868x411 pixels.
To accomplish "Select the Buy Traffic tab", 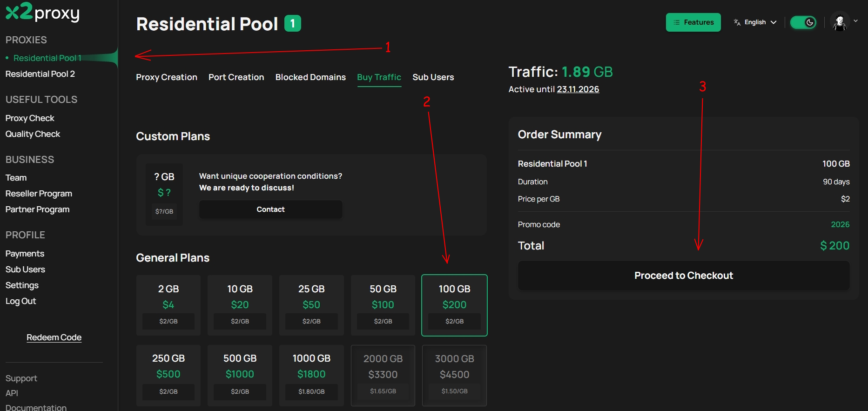I will (x=379, y=77).
